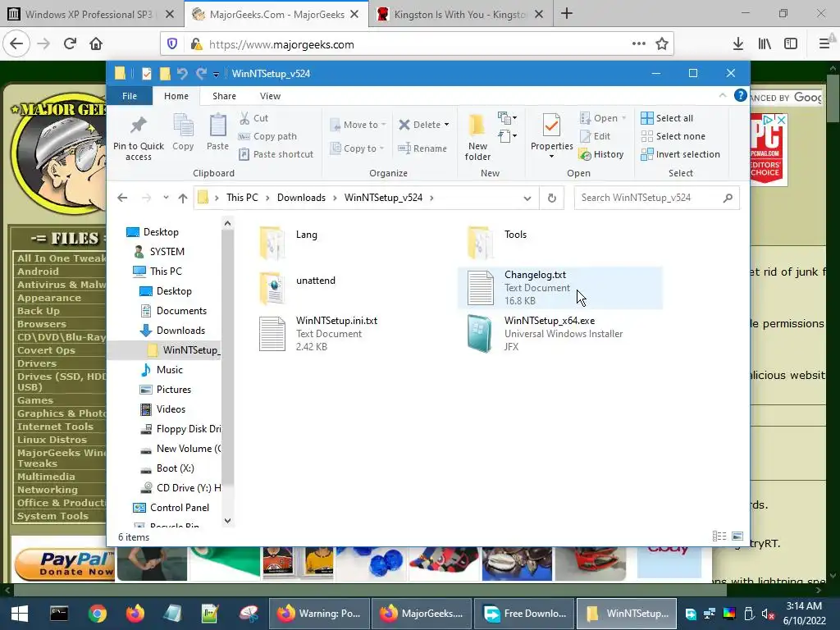Open the Move to dropdown
This screenshot has width=840, height=630.
pyautogui.click(x=358, y=125)
